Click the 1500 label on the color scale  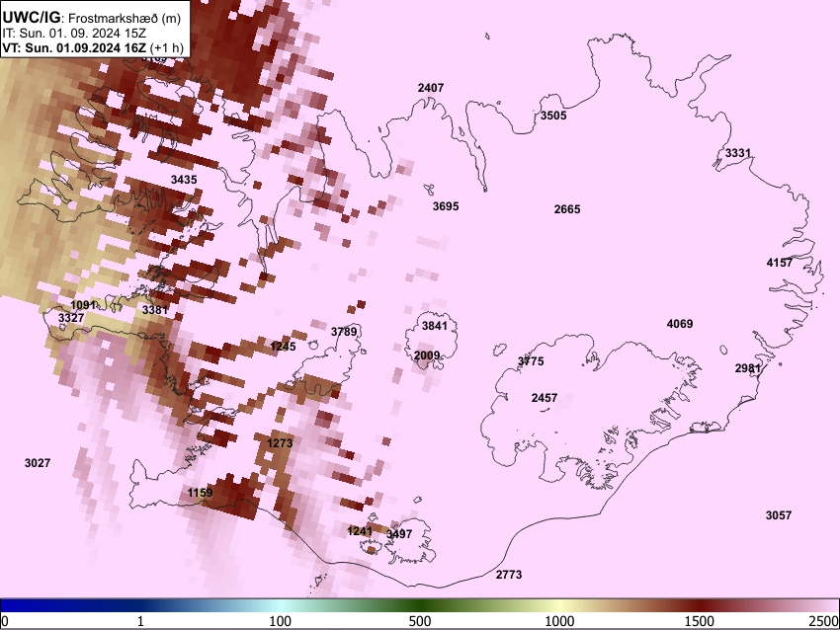[700, 621]
